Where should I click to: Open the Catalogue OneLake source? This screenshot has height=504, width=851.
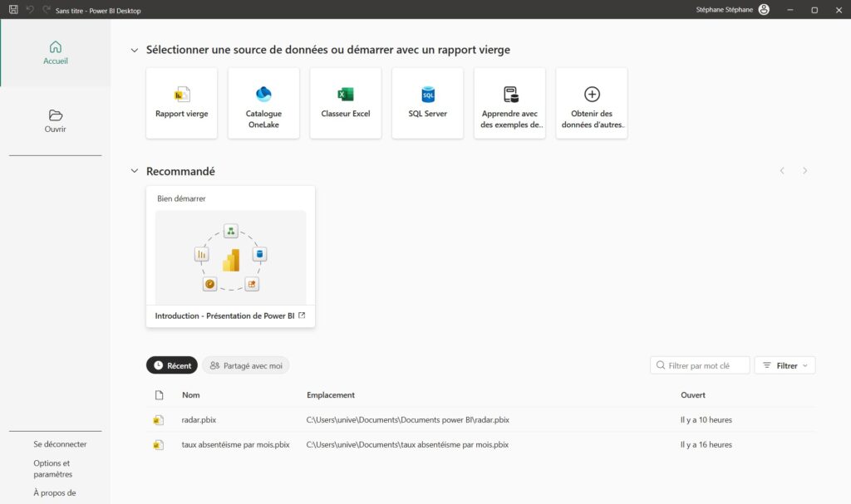pyautogui.click(x=263, y=103)
